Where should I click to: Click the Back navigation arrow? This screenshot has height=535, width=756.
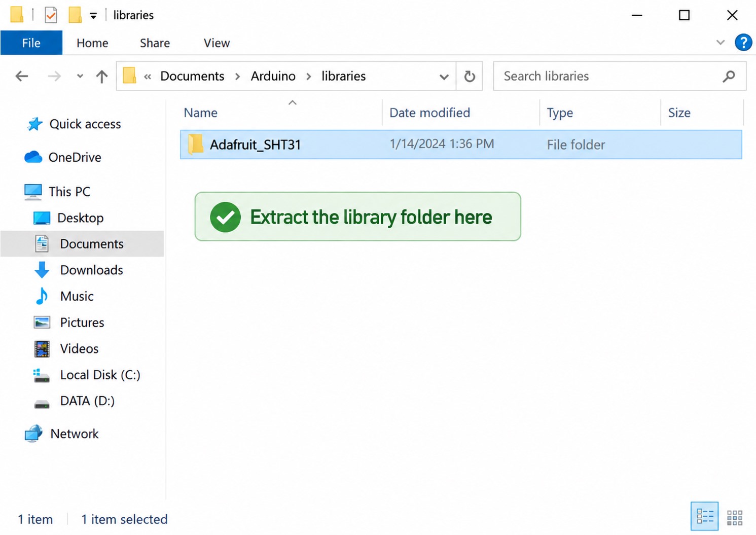click(x=22, y=77)
